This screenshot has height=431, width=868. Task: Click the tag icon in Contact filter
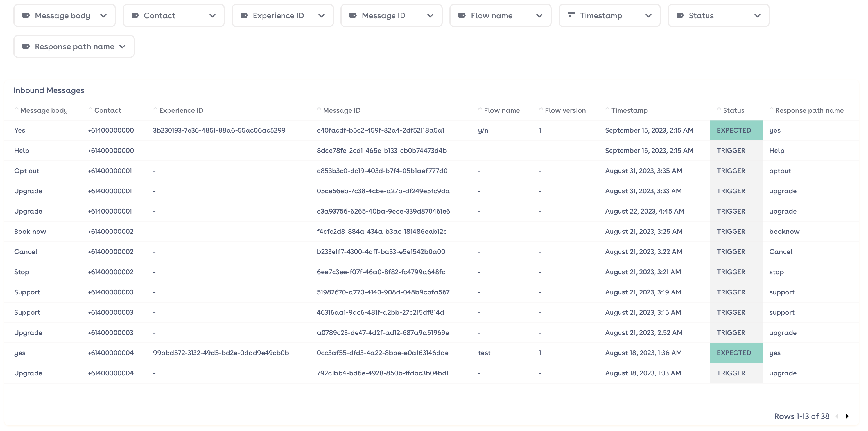pyautogui.click(x=135, y=15)
